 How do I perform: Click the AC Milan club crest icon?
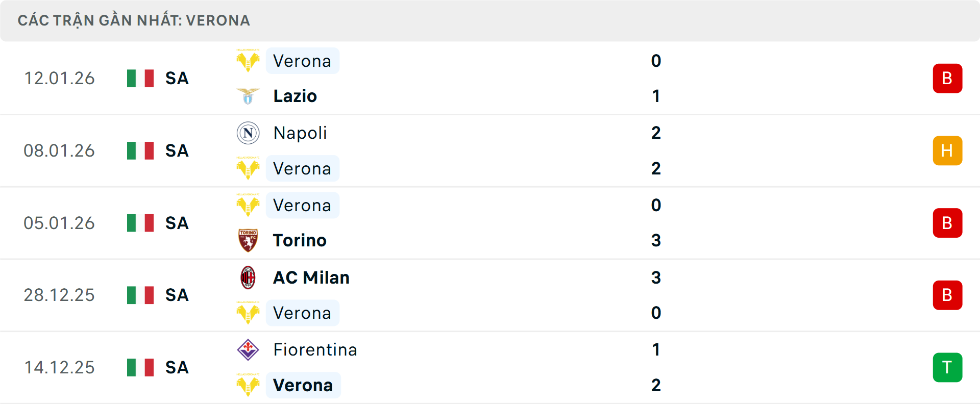[248, 277]
